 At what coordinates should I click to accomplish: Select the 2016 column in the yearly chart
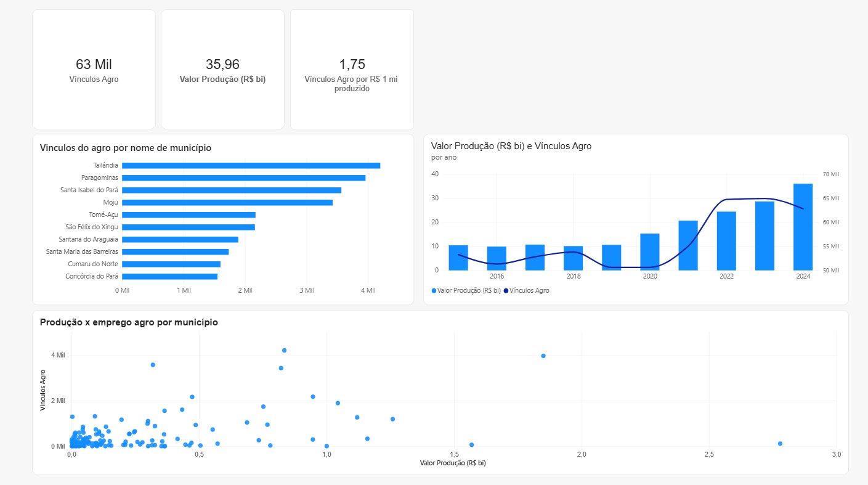click(497, 258)
